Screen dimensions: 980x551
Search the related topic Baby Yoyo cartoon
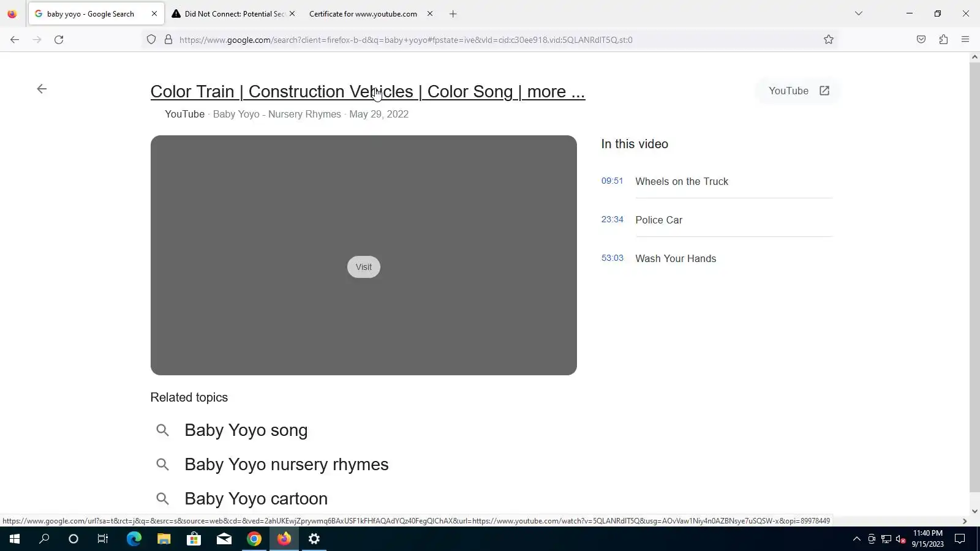tap(256, 499)
